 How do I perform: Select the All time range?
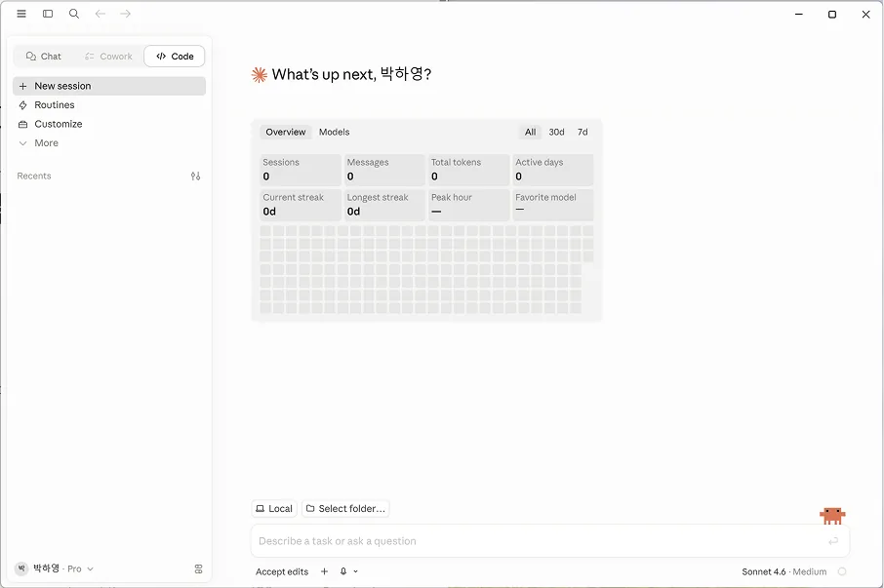click(531, 132)
